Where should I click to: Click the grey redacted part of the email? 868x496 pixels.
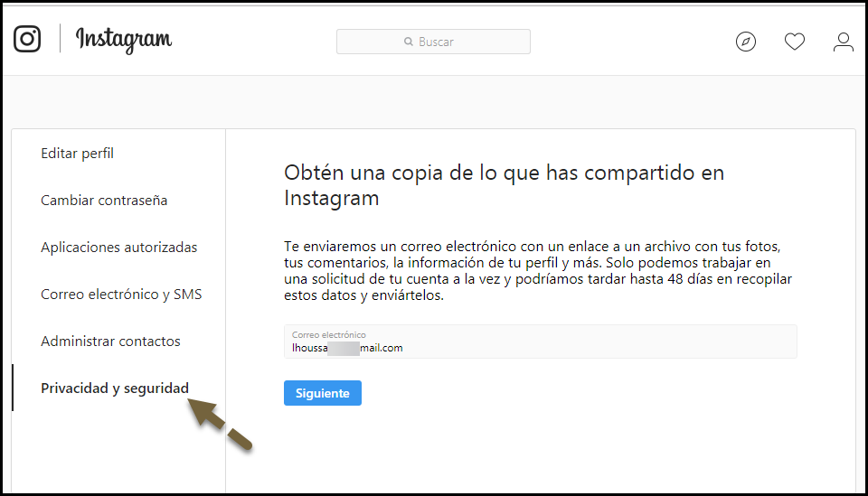[344, 348]
